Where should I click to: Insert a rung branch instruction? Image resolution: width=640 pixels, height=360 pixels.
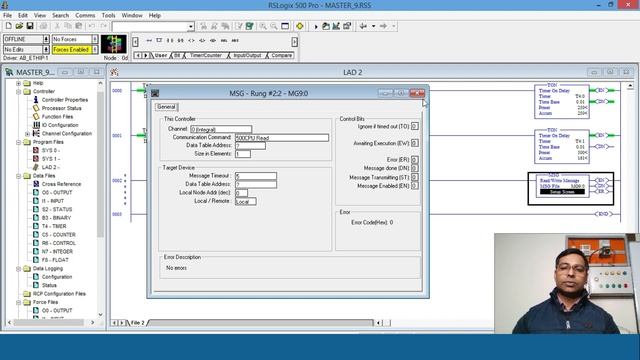point(160,40)
